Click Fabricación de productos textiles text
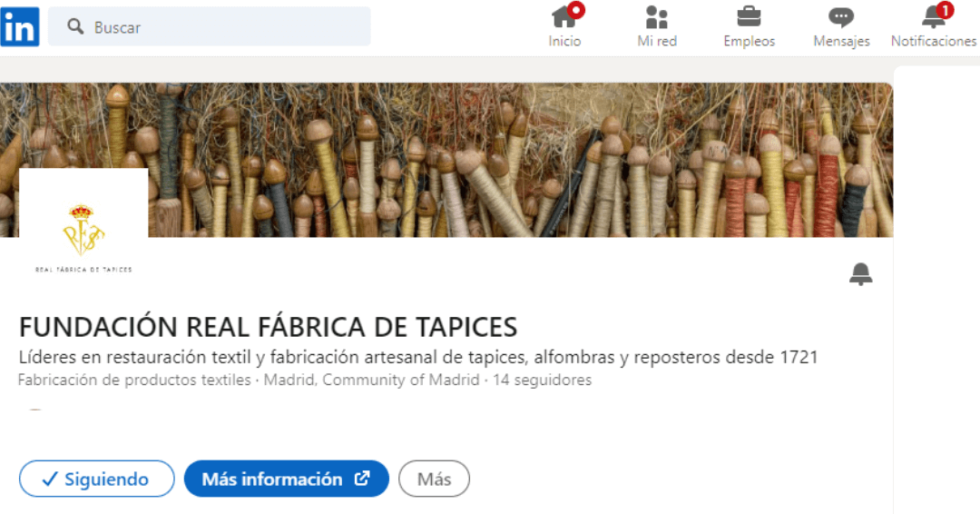 [134, 380]
